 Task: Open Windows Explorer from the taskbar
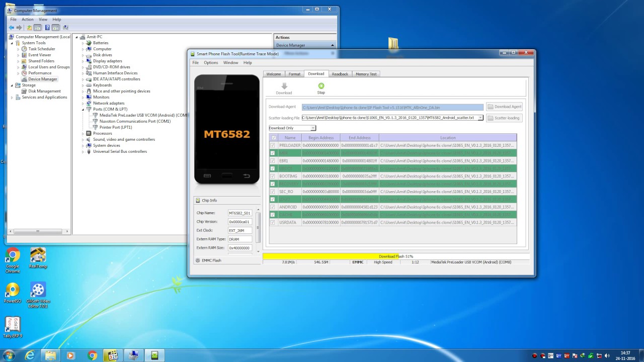tap(51, 355)
